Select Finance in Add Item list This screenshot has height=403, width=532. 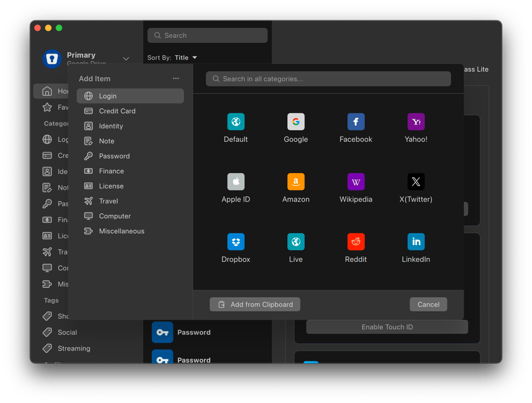click(130, 171)
